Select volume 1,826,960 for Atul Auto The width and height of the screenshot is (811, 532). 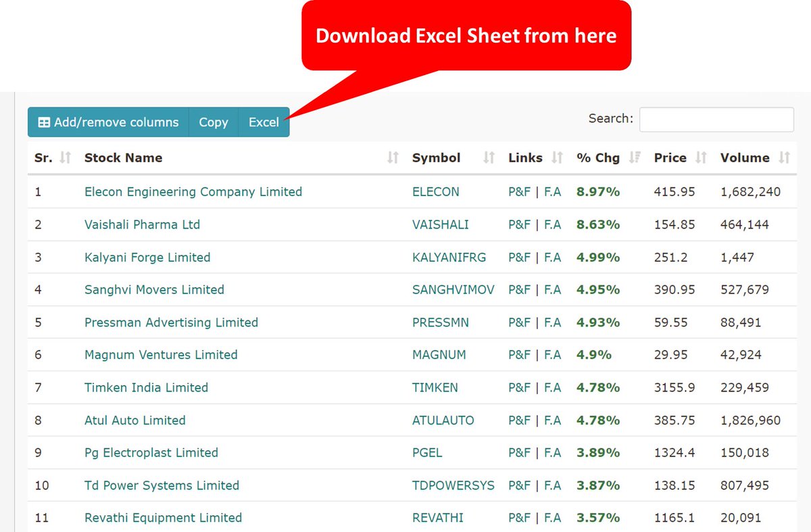(x=750, y=420)
